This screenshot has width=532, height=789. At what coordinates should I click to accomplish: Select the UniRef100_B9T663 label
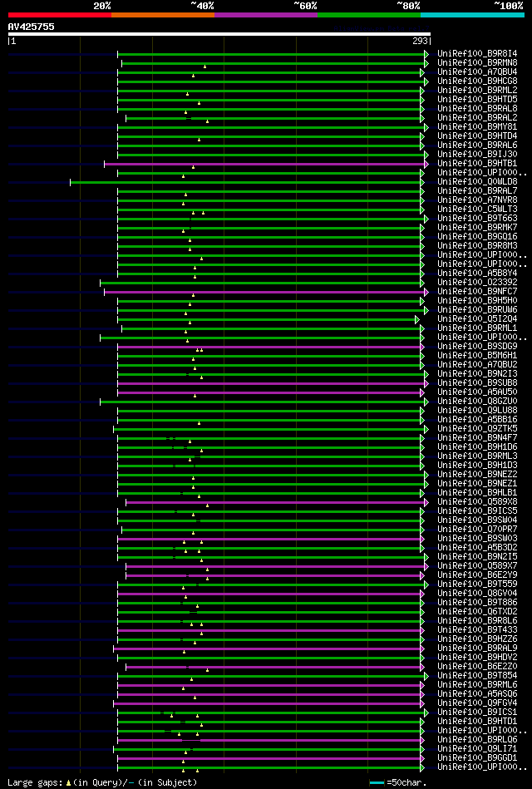tap(478, 218)
